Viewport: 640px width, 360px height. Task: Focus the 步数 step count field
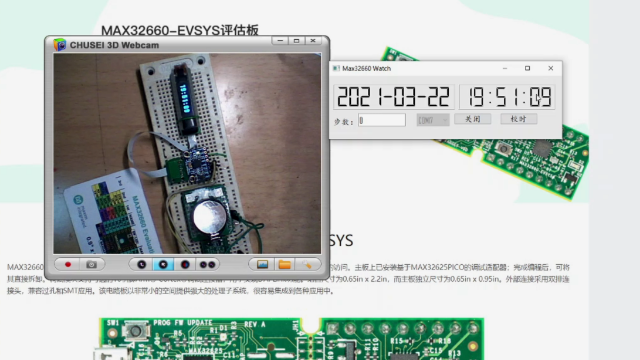382,120
